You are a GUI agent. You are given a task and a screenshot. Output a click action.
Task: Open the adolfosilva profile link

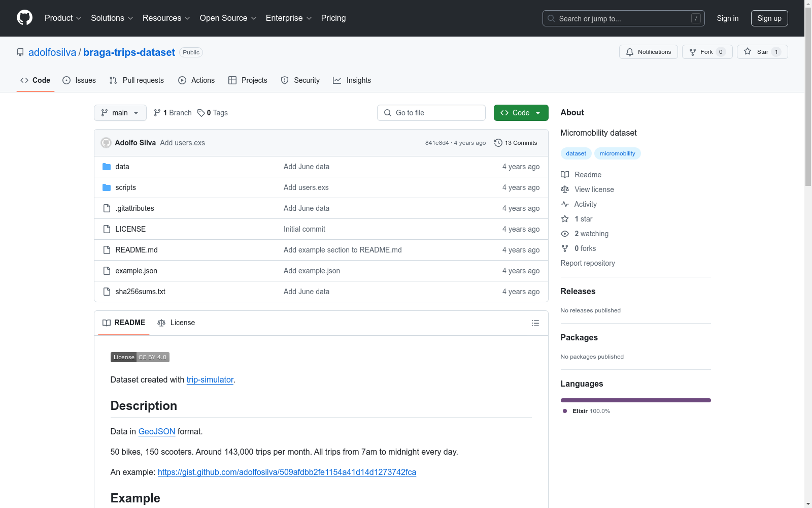click(x=52, y=52)
